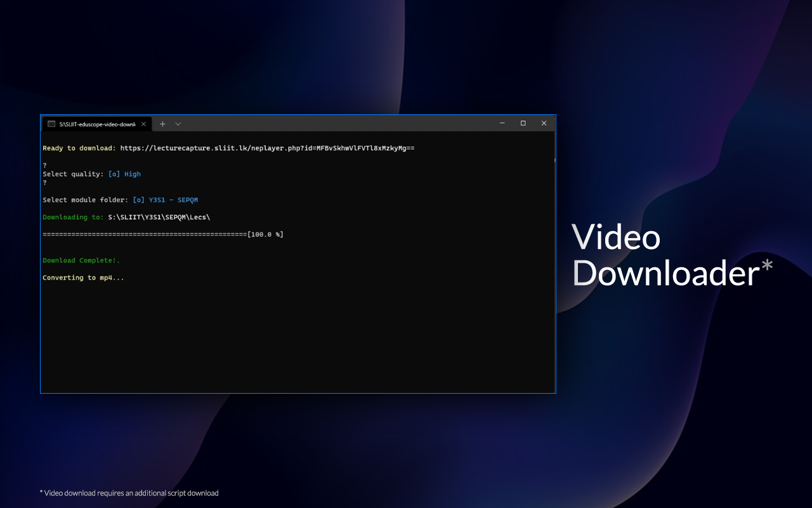Click the asterisk next to Video Downloader
Image resolution: width=812 pixels, height=508 pixels.
[769, 266]
